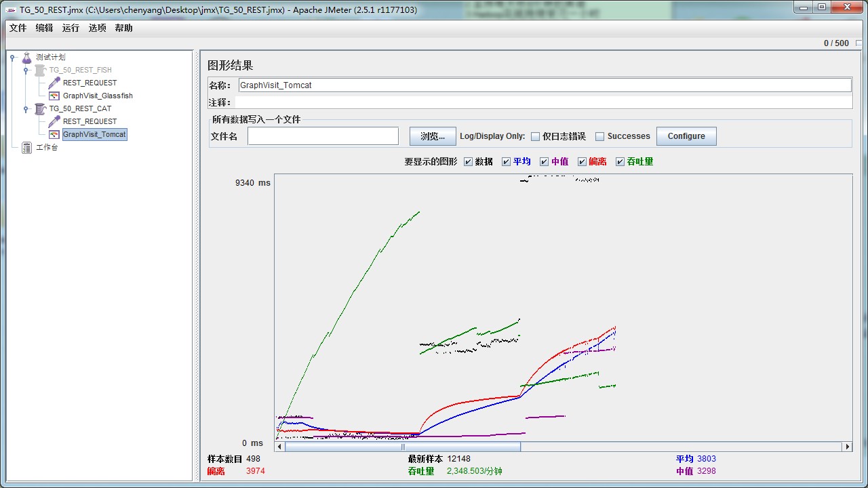Select the REST_REQUEST sampler under TG_50_REST_FISH
868x488 pixels.
pos(54,83)
